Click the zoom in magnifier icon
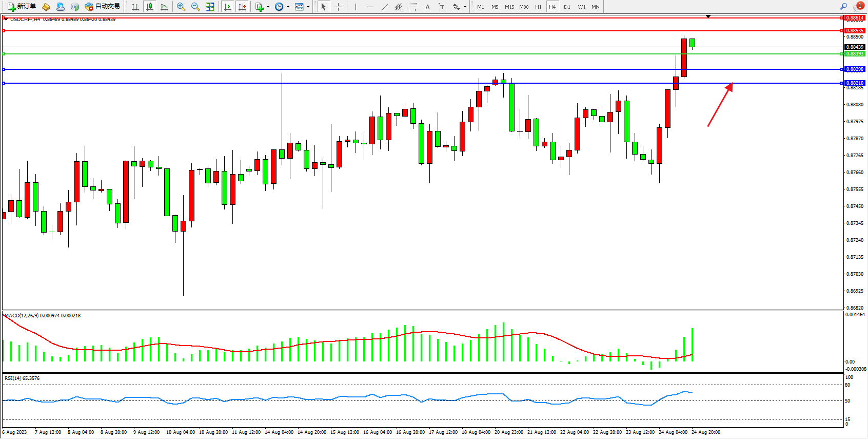The width and height of the screenshot is (868, 439). pyautogui.click(x=181, y=7)
